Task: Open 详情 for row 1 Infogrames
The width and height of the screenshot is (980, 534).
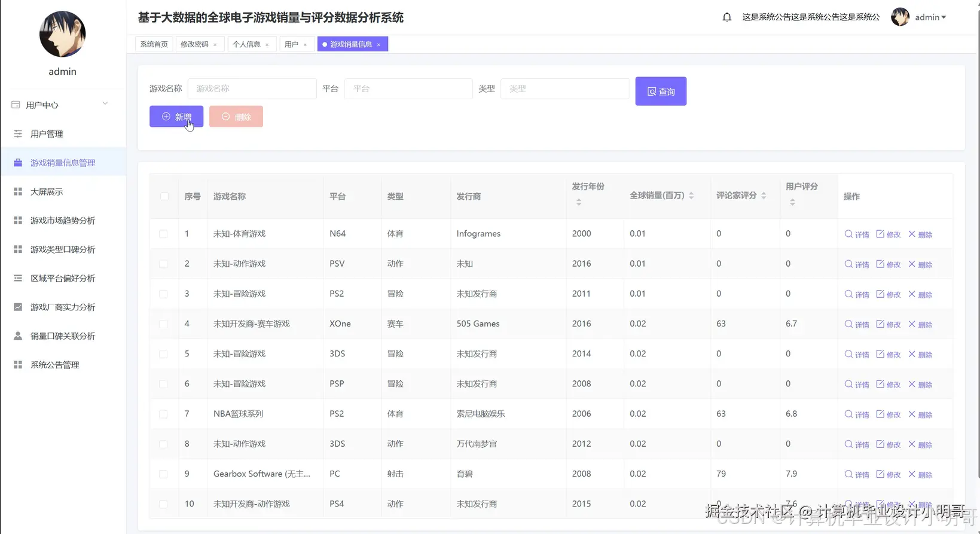Action: pos(857,234)
